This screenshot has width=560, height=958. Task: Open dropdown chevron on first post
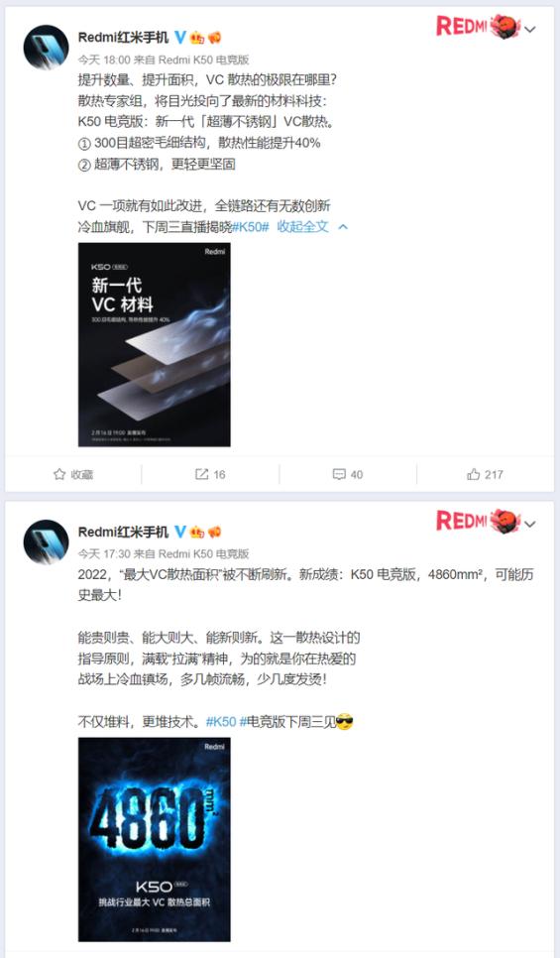pyautogui.click(x=530, y=30)
